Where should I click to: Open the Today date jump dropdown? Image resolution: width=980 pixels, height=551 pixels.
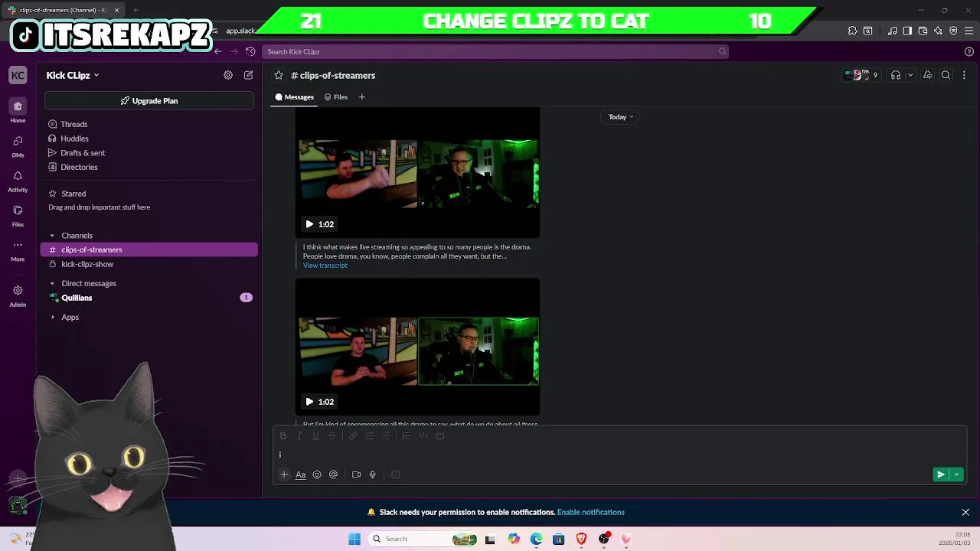pos(621,117)
